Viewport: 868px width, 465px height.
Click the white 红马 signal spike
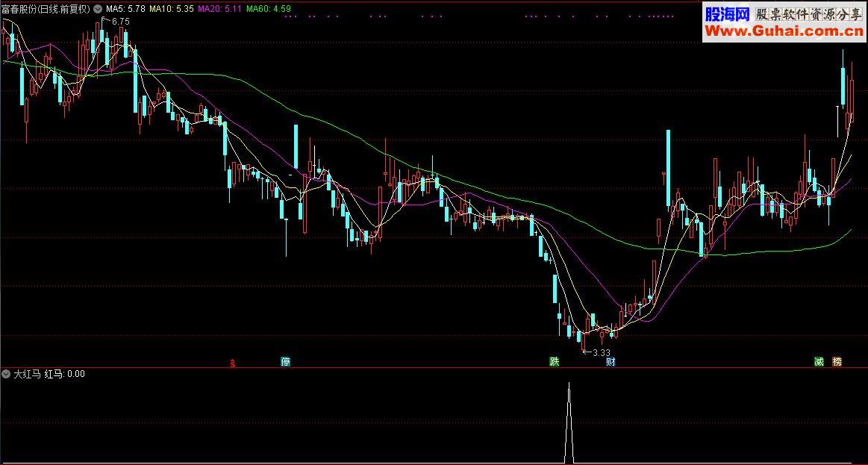click(569, 422)
